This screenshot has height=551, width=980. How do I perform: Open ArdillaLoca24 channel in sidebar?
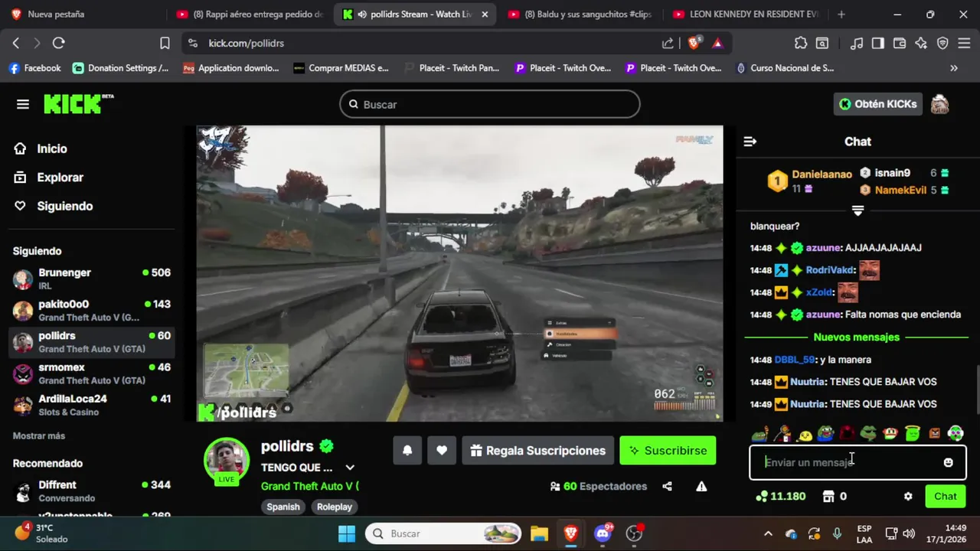[92, 405]
